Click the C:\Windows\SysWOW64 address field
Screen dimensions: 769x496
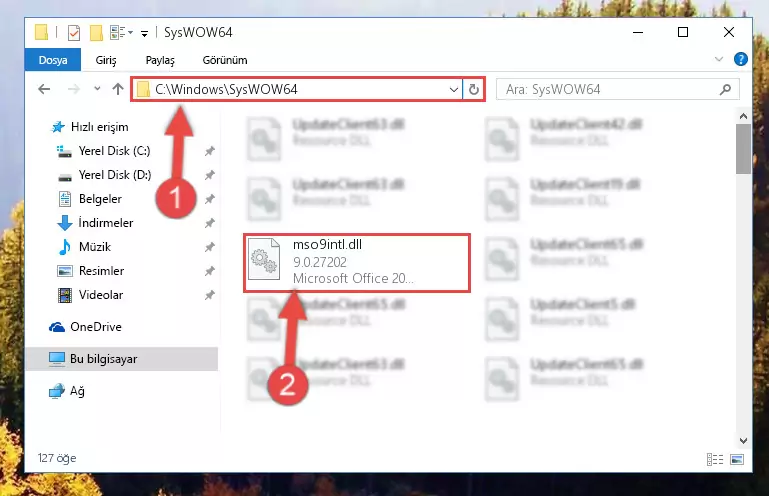click(298, 89)
